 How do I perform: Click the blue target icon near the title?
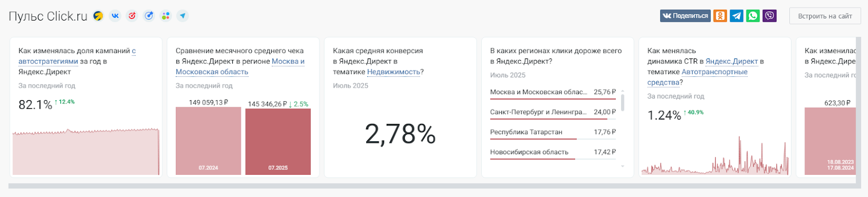(149, 16)
